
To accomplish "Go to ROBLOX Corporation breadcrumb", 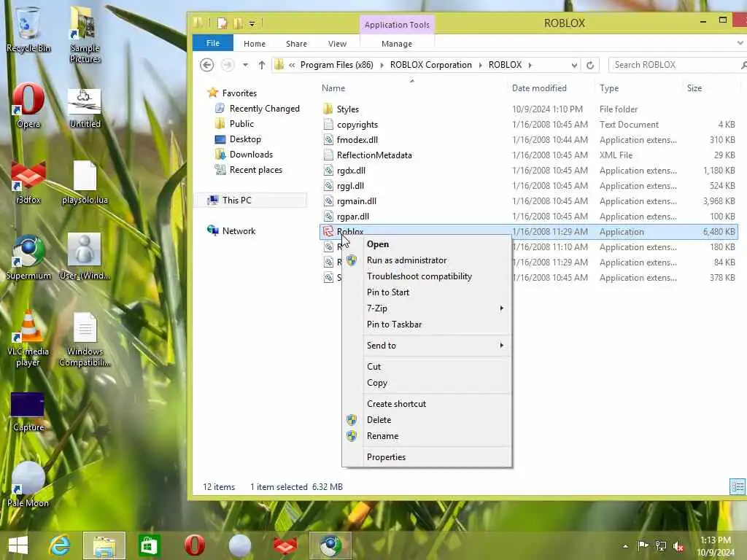I will click(x=430, y=65).
